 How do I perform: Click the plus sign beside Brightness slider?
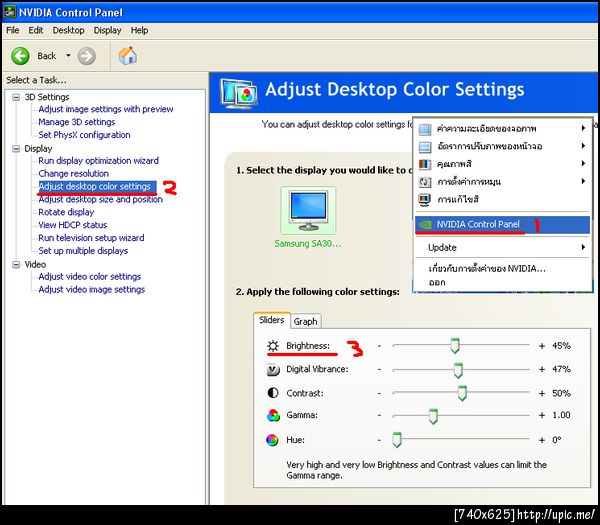click(x=542, y=346)
